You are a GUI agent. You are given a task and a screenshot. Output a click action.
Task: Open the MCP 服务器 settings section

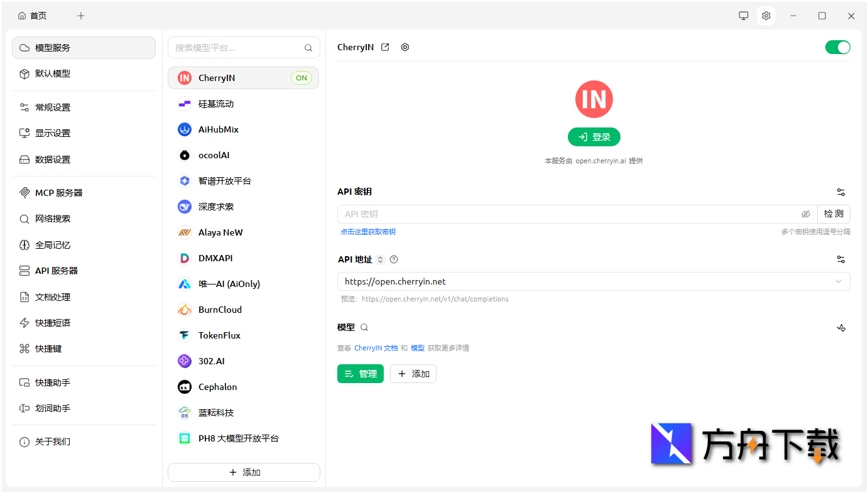pyautogui.click(x=58, y=193)
